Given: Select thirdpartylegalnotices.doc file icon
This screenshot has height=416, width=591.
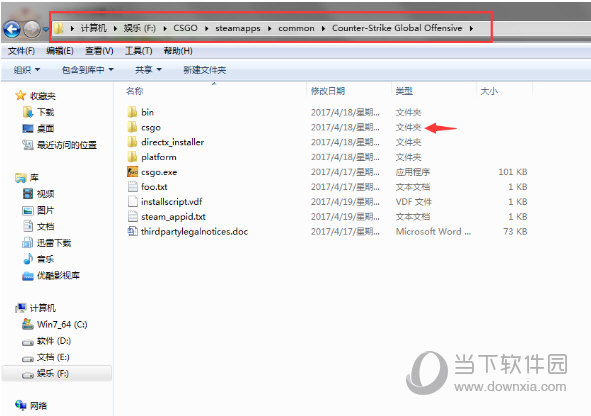Looking at the screenshot, I should pyautogui.click(x=132, y=231).
